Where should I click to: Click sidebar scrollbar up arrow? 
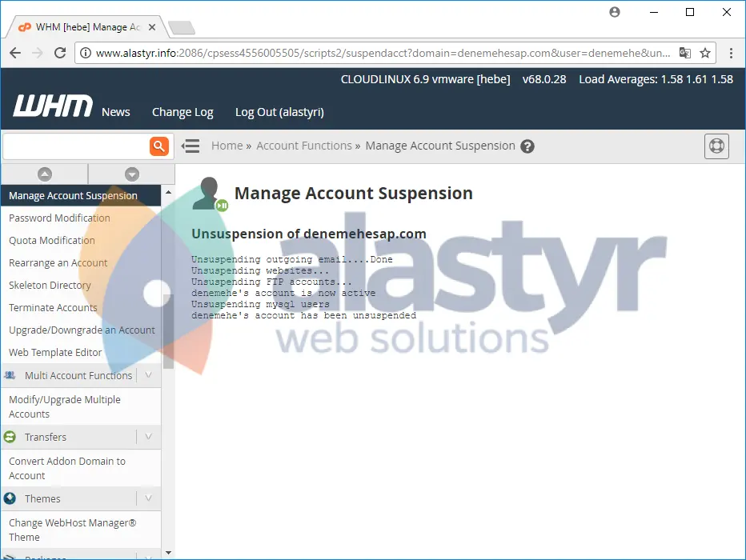(x=168, y=192)
